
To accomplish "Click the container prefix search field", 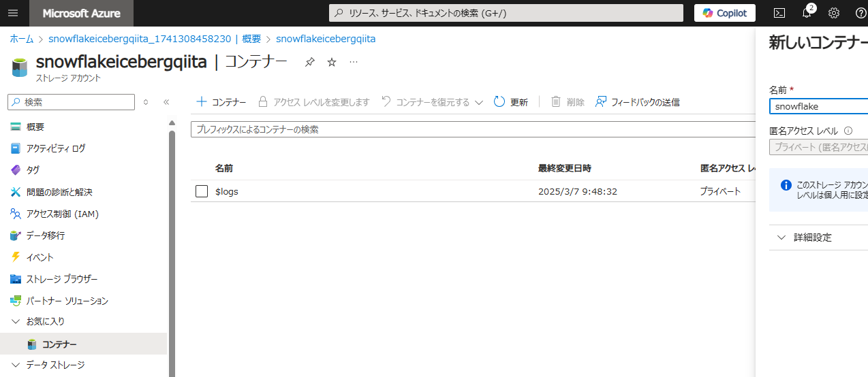I will (x=473, y=129).
